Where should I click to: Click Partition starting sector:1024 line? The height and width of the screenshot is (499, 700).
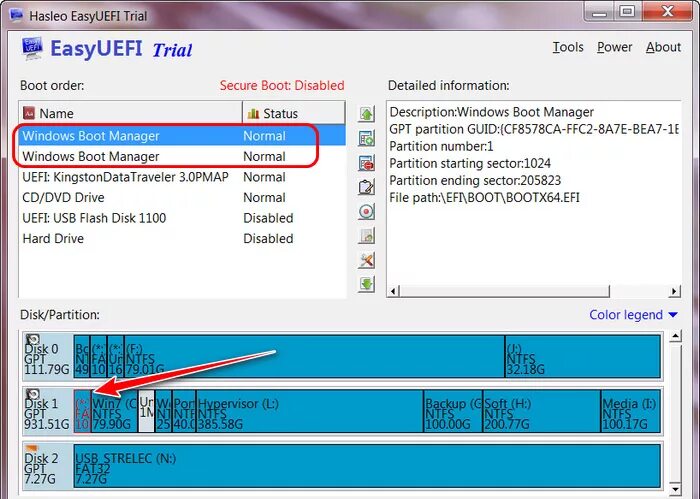(470, 163)
